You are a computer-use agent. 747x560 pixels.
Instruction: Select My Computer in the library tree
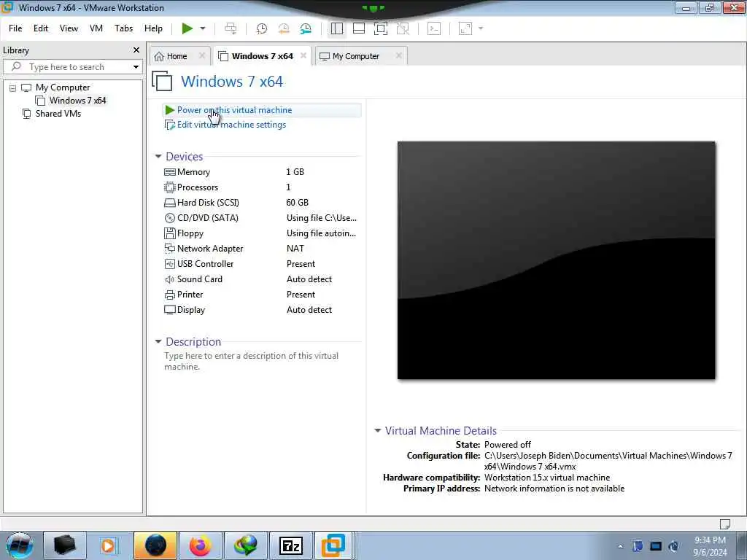pyautogui.click(x=63, y=87)
